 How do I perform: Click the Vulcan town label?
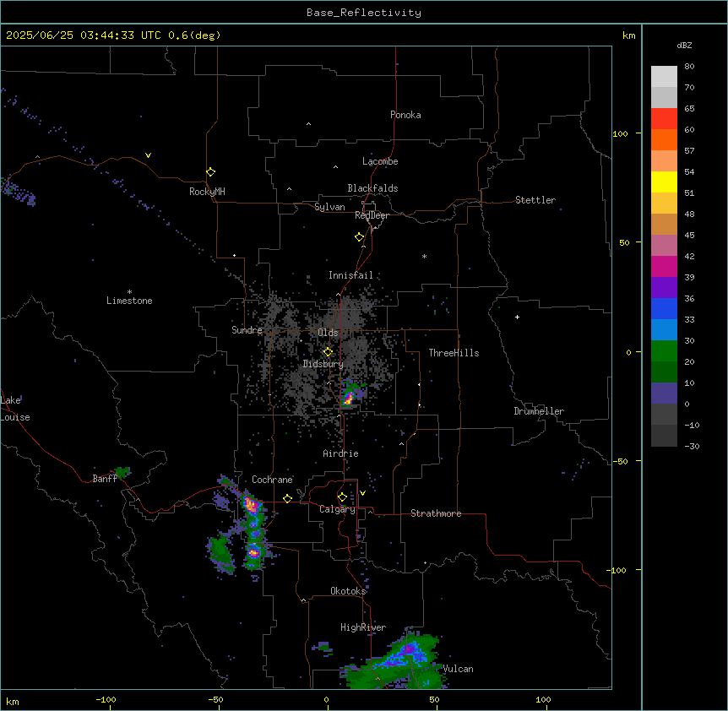click(458, 669)
